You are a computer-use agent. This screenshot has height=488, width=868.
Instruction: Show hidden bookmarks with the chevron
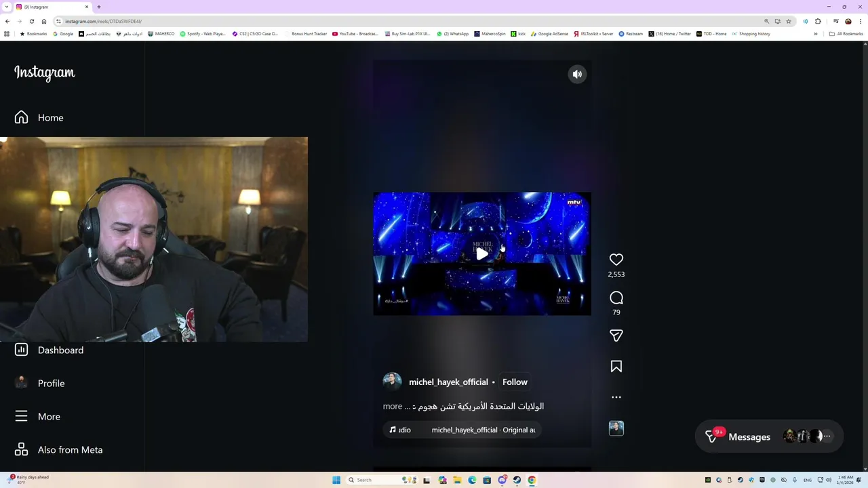[x=816, y=34]
